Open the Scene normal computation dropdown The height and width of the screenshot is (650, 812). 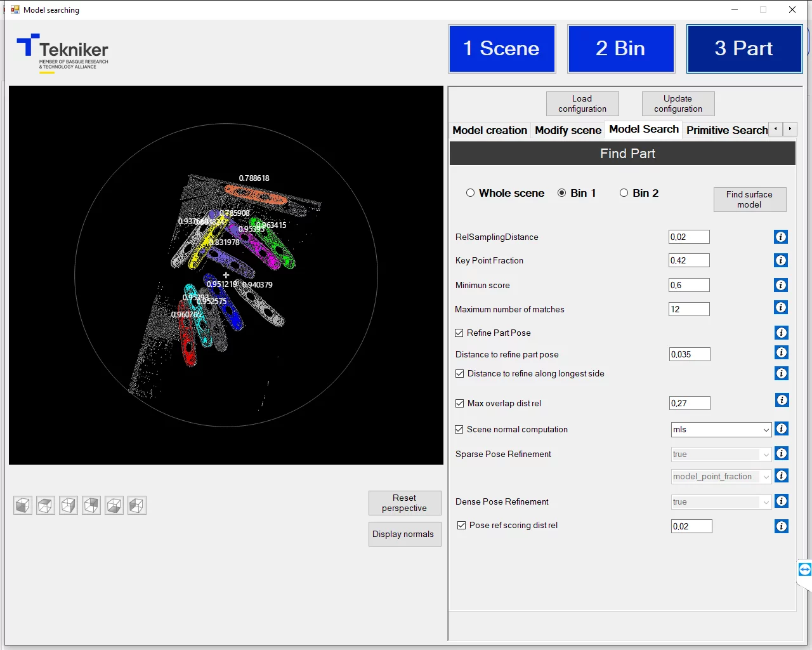[721, 430]
